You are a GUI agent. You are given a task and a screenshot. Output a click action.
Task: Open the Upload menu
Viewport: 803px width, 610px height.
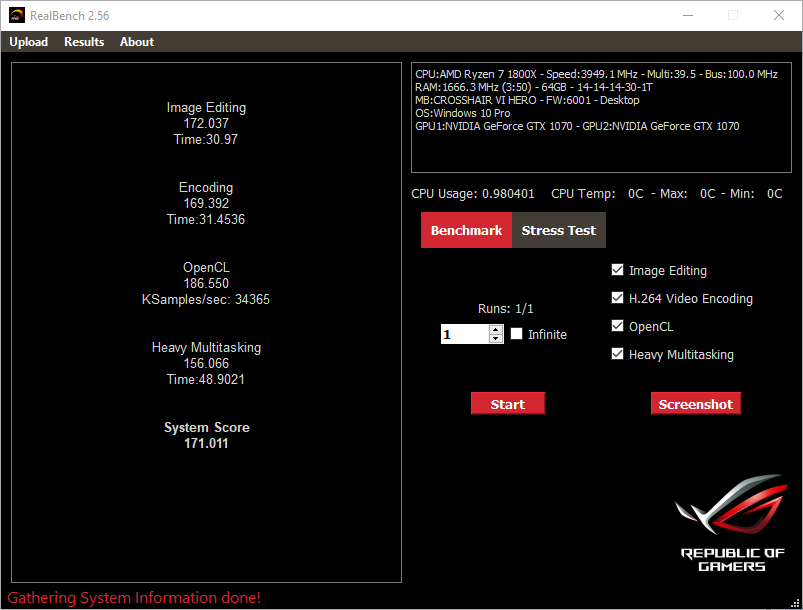(29, 42)
